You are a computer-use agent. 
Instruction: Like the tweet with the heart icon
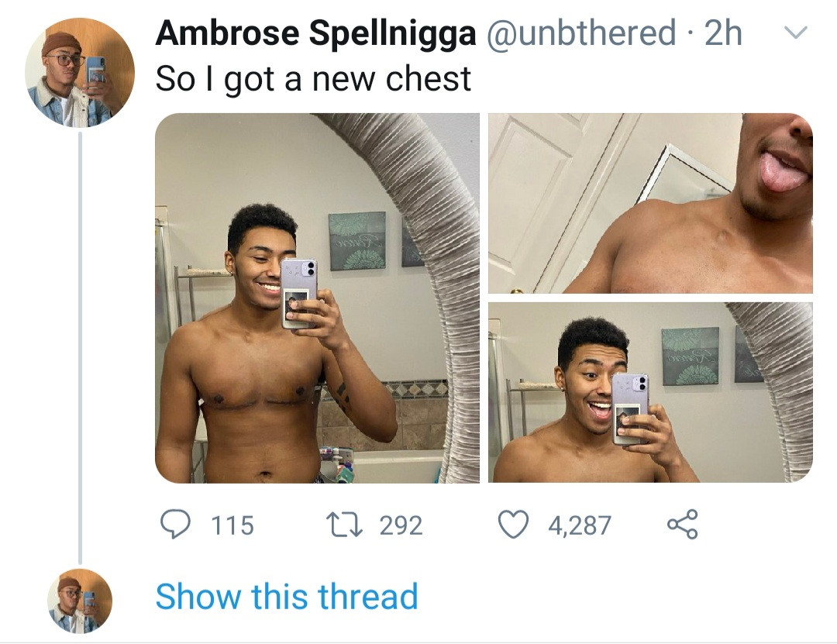click(x=512, y=525)
